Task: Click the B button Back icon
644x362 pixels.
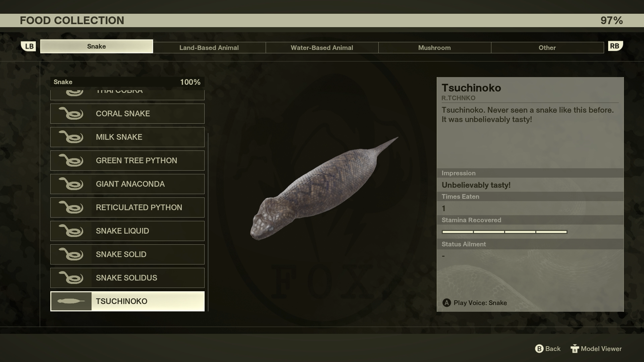Action: [539, 349]
